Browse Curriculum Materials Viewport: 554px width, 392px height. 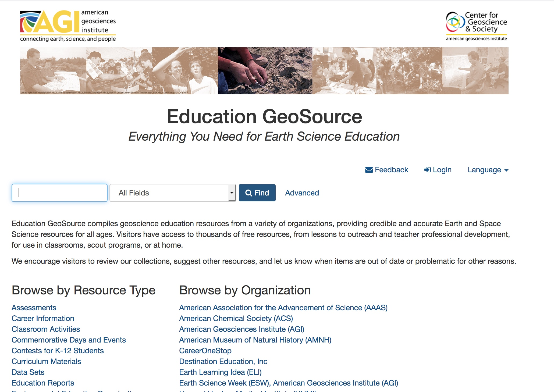click(46, 361)
